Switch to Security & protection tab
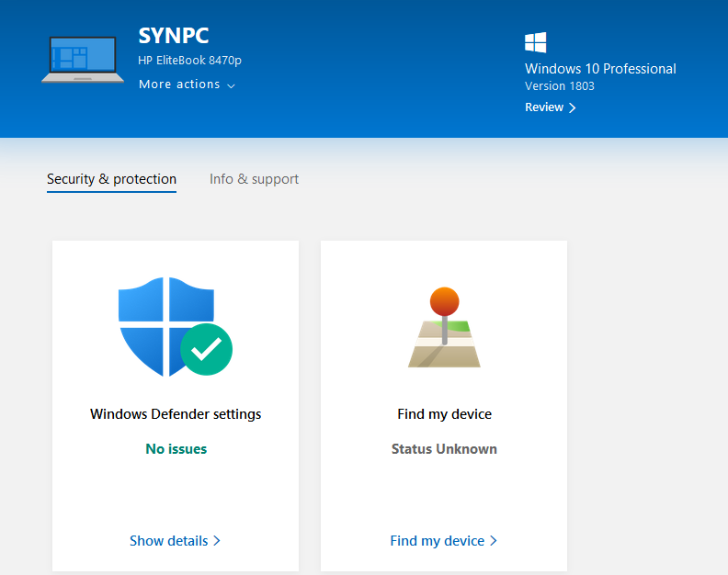Image resolution: width=728 pixels, height=575 pixels. [x=111, y=179]
